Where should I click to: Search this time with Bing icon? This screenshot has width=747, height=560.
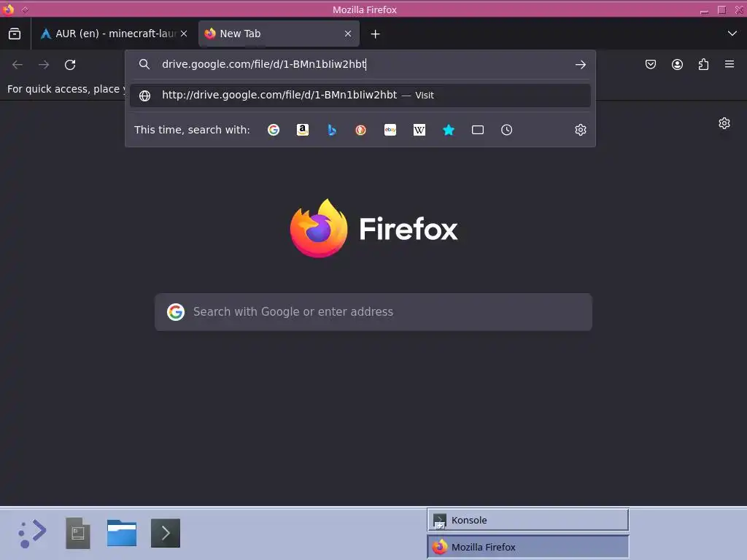(x=332, y=130)
